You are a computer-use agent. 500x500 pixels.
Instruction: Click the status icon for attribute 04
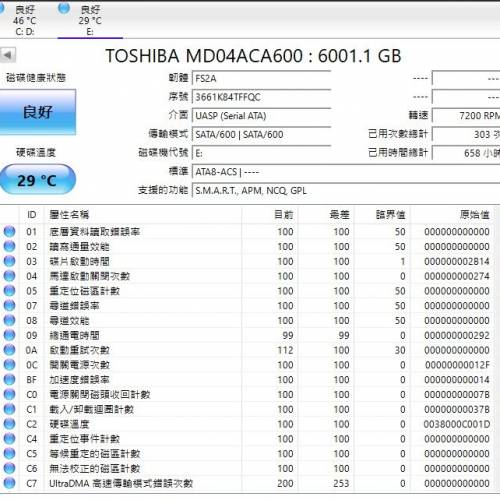(9, 276)
